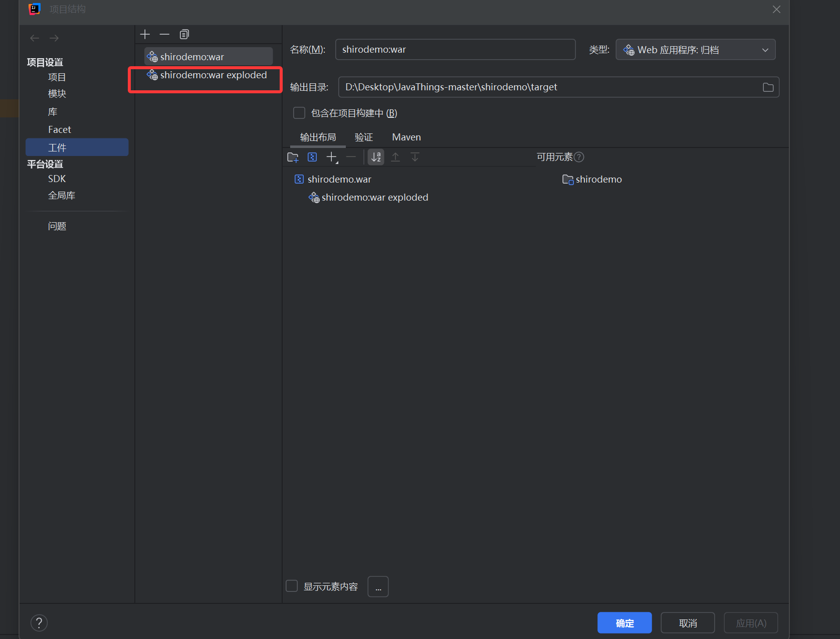Open the help question mark button
The height and width of the screenshot is (639, 840).
(x=39, y=622)
